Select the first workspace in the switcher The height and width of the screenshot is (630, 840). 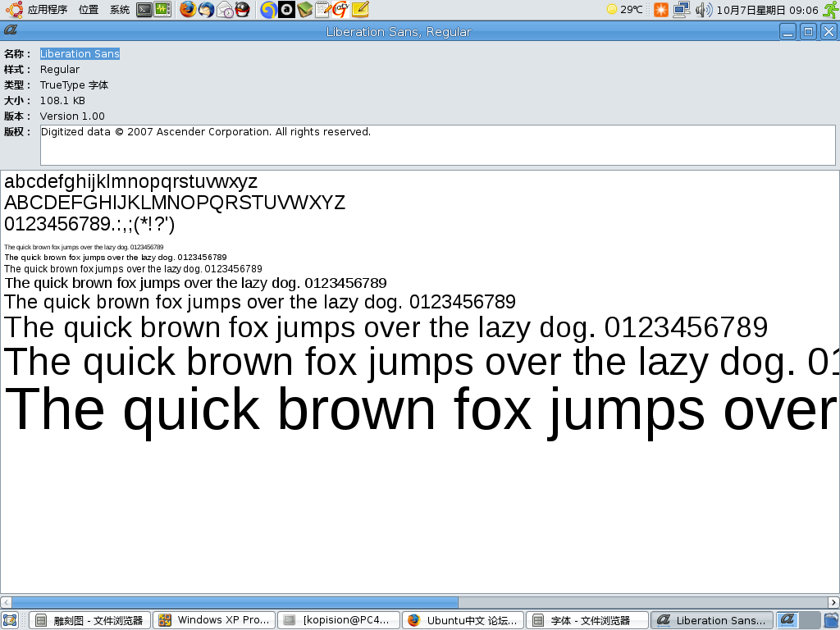click(x=787, y=620)
